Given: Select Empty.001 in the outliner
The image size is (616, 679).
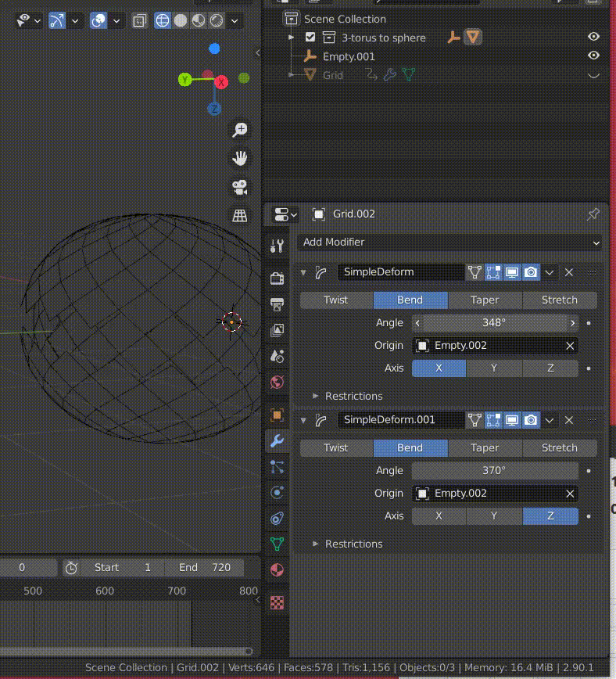Looking at the screenshot, I should point(349,57).
